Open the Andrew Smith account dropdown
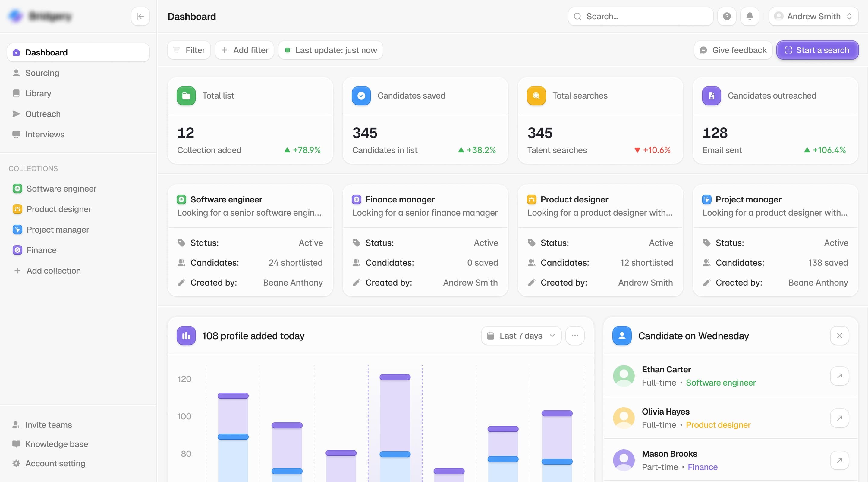 813,16
